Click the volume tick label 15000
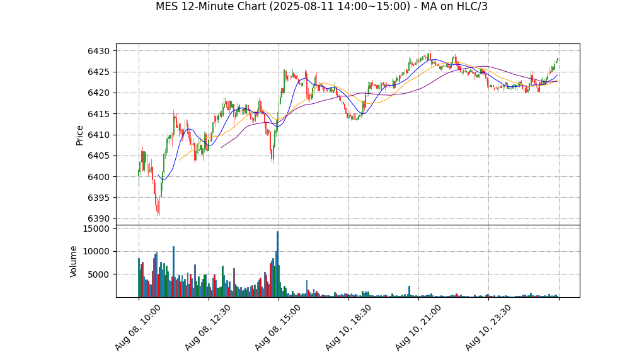 click(96, 229)
